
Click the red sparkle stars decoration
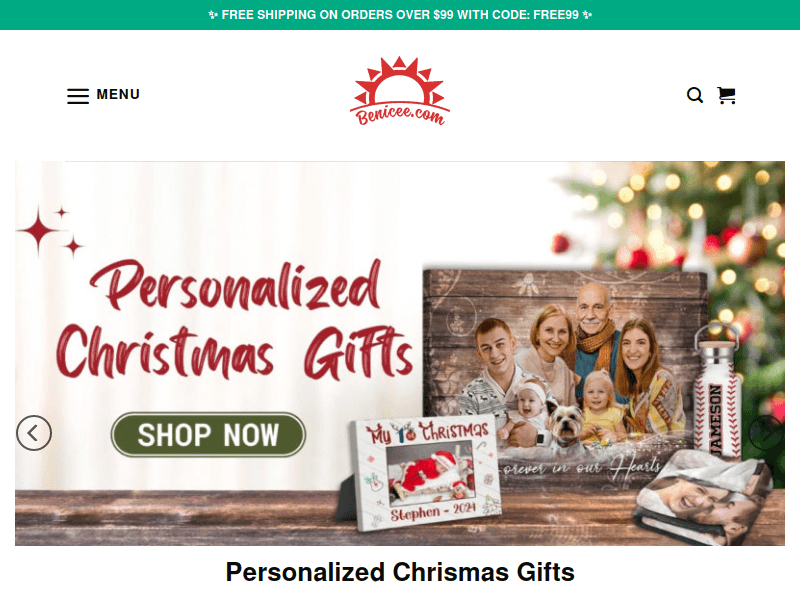49,232
